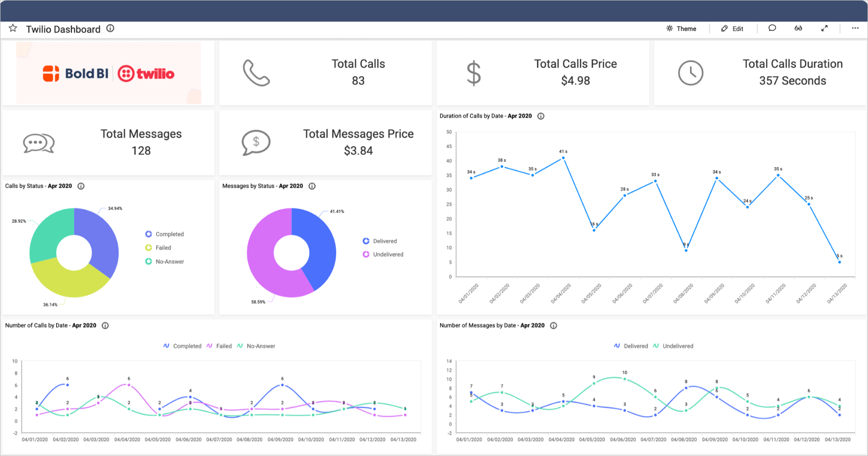This screenshot has height=456, width=868.
Task: Click the Edit dashboard button
Action: pos(732,29)
